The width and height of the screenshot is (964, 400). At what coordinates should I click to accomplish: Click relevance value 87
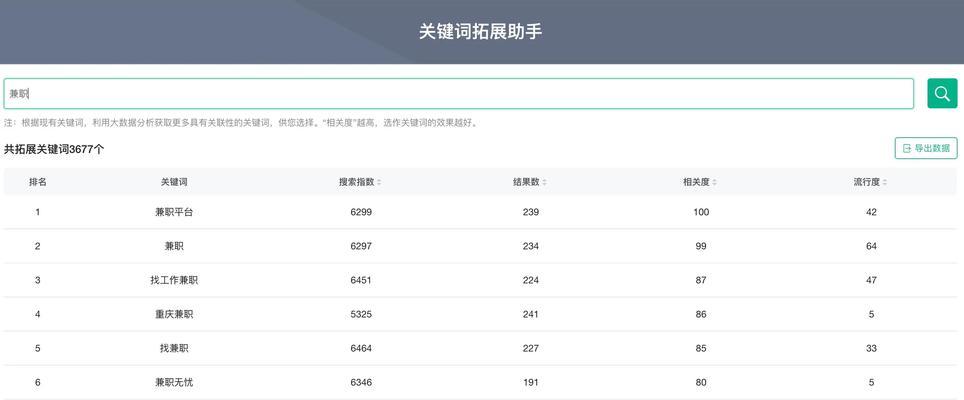coord(701,280)
